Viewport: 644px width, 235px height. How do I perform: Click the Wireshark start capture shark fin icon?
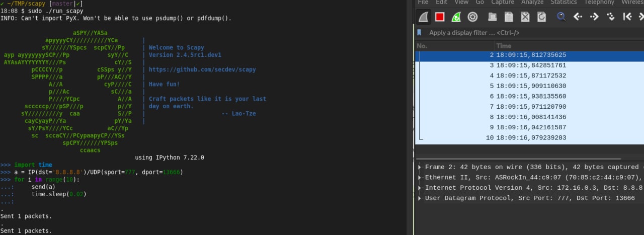pos(424,17)
